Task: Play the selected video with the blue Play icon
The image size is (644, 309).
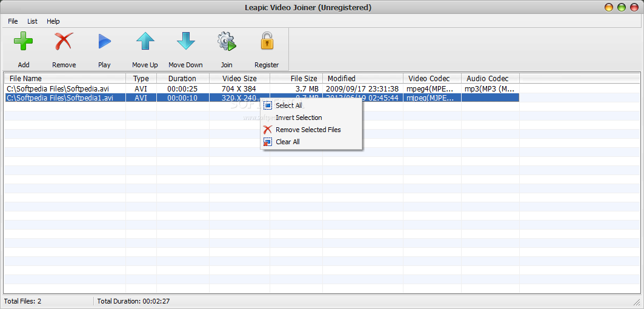Action: coord(104,41)
